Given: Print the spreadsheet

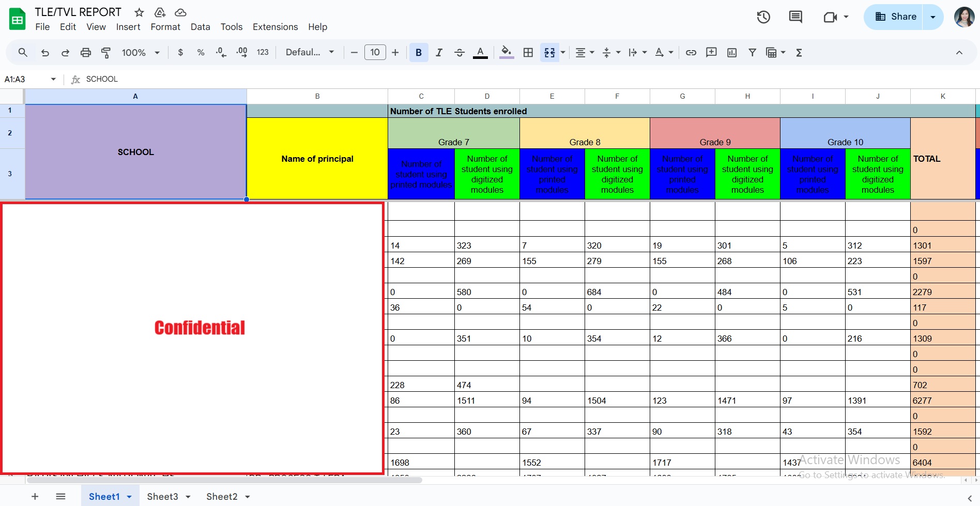Looking at the screenshot, I should click(x=86, y=52).
